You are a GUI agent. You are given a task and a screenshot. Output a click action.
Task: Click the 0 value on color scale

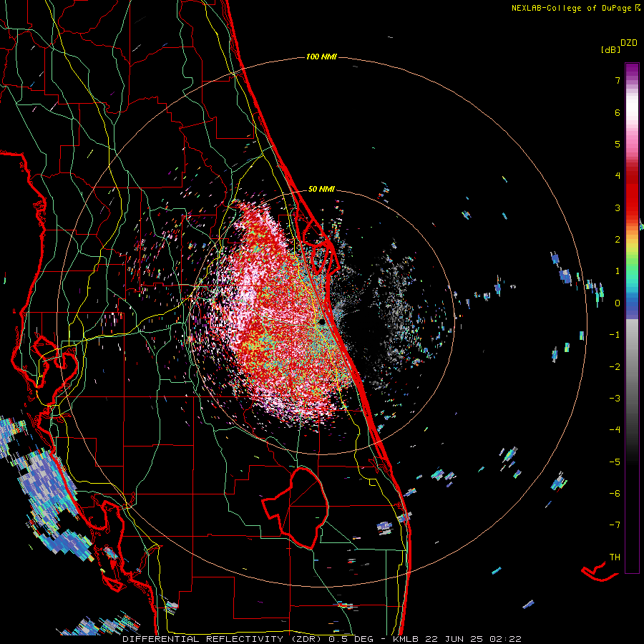tap(618, 303)
